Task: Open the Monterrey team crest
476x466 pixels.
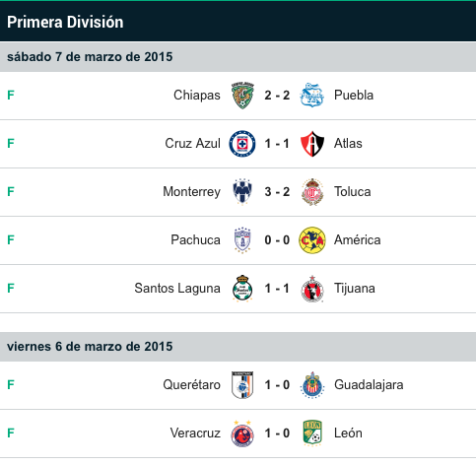Action: [x=242, y=192]
